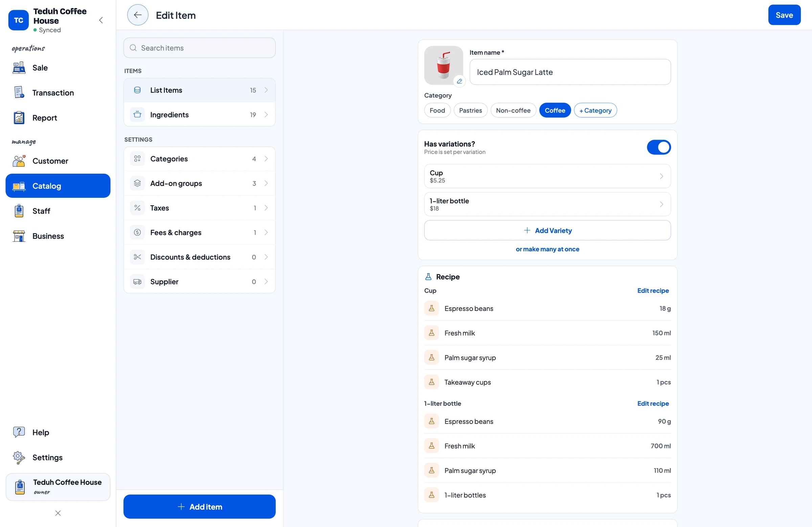This screenshot has height=527, width=812.
Task: Click the Save button
Action: [784, 15]
